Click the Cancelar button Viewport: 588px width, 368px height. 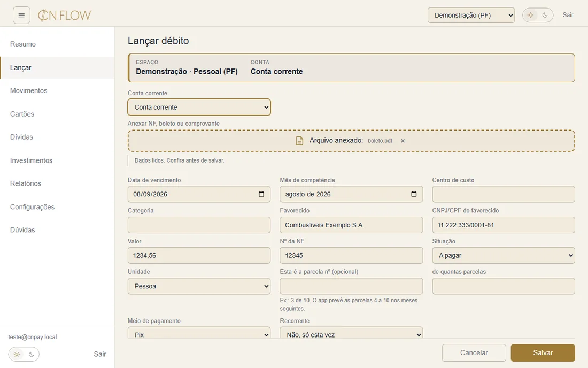[474, 353]
